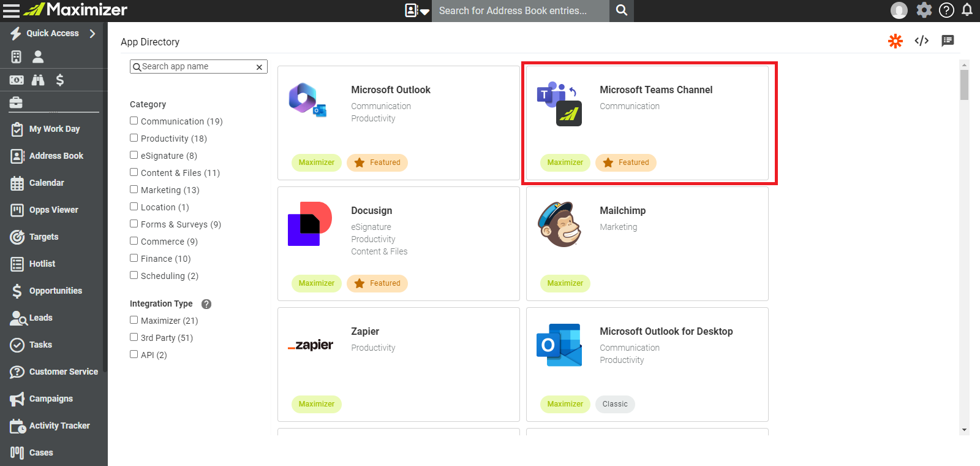Viewport: 980px width, 466px height.
Task: Click the money bill quick icon
Action: click(17, 80)
